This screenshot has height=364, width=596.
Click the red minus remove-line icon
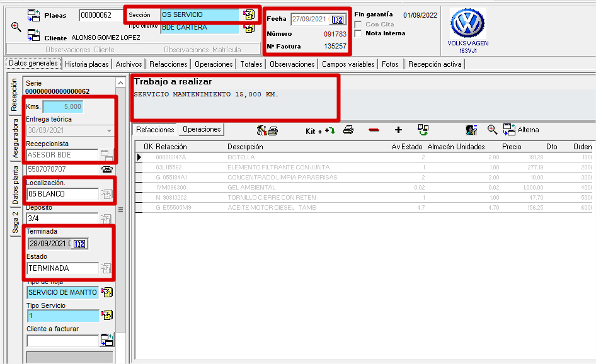[x=374, y=130]
